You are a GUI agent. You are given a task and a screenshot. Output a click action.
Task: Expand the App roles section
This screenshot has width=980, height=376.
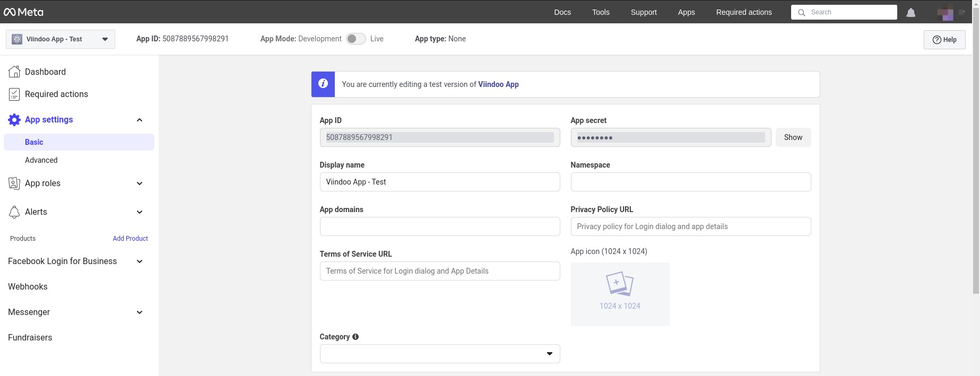(x=140, y=183)
